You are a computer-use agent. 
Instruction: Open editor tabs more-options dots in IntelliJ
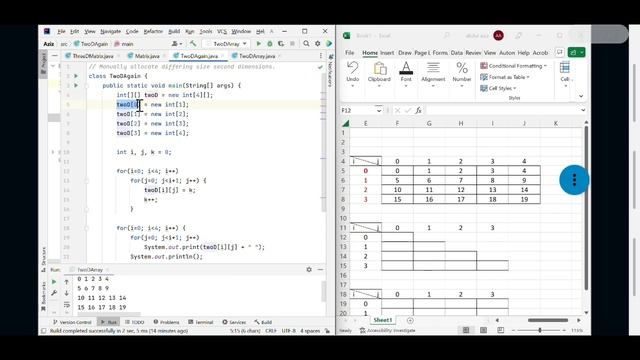(321, 56)
